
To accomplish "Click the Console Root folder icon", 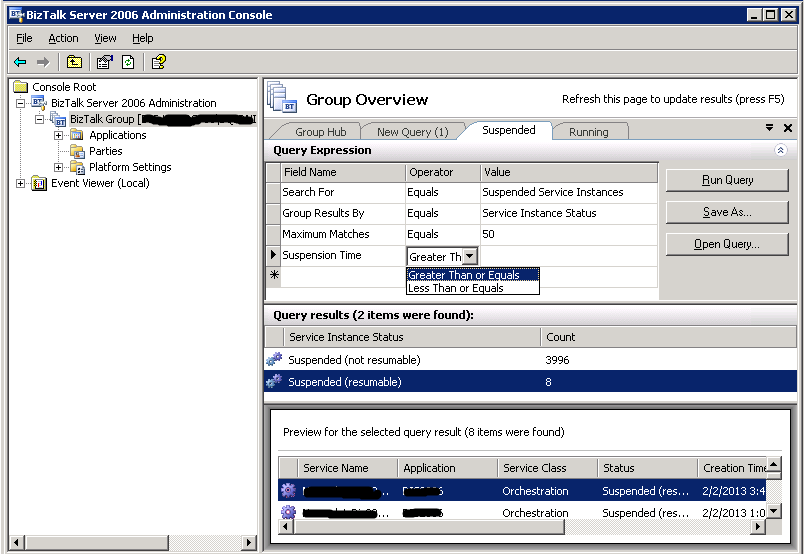I will (x=21, y=87).
